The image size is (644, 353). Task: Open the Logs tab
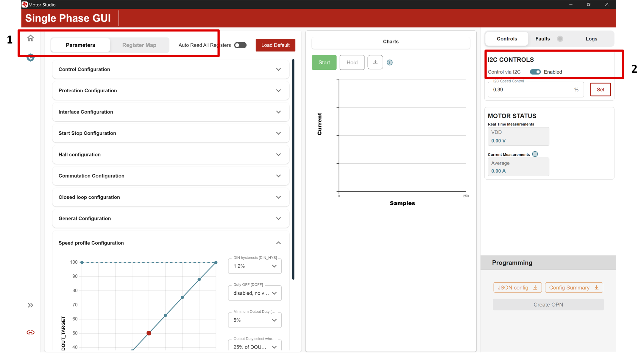pos(591,39)
